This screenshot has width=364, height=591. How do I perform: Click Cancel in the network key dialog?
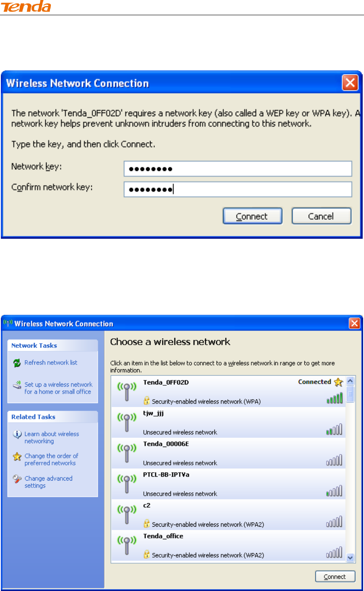tap(321, 216)
